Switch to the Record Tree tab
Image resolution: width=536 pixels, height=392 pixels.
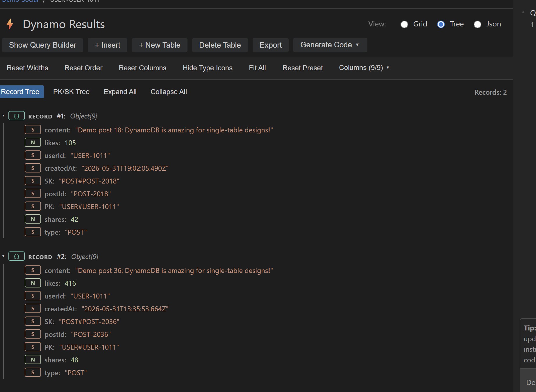pos(21,92)
